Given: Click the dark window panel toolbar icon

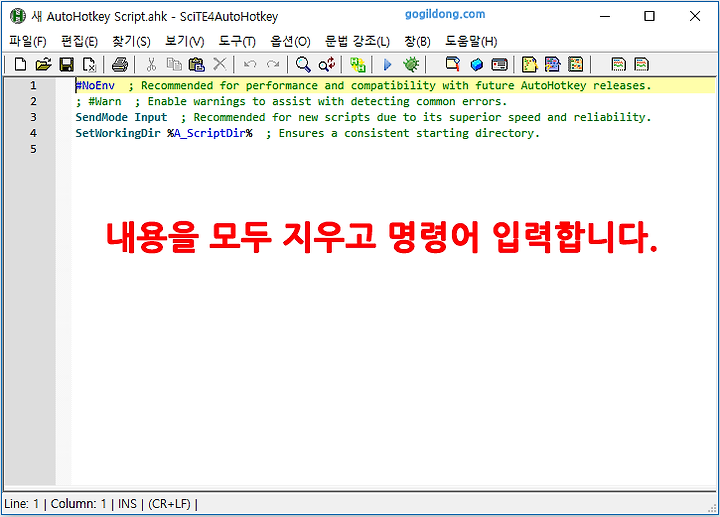Looking at the screenshot, I should coord(500,64).
